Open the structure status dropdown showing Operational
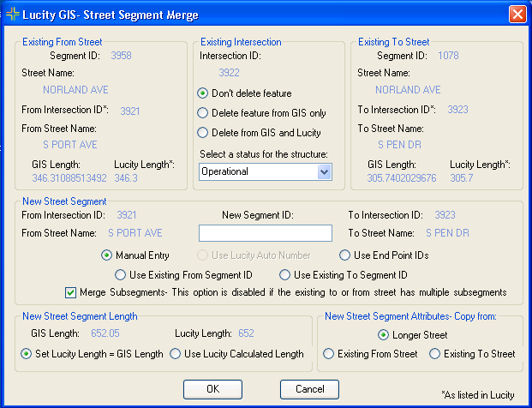The height and width of the screenshot is (408, 532). click(x=266, y=171)
